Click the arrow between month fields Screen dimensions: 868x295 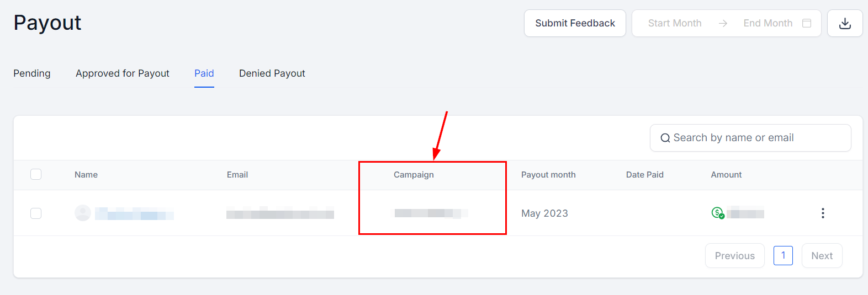(723, 23)
